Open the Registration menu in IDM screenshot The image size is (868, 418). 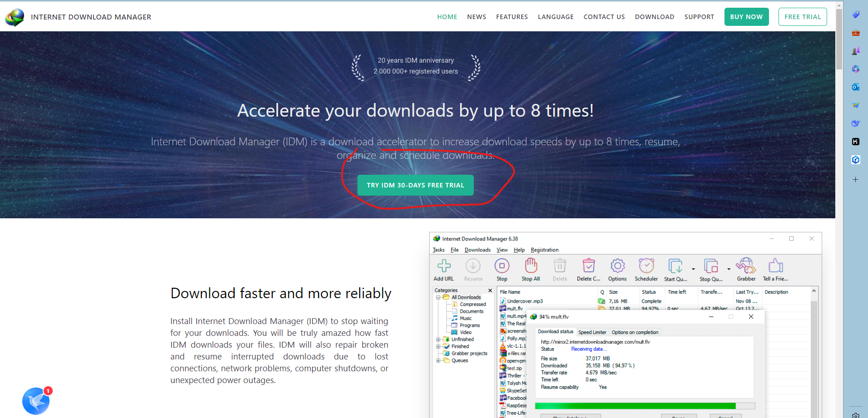tap(545, 250)
